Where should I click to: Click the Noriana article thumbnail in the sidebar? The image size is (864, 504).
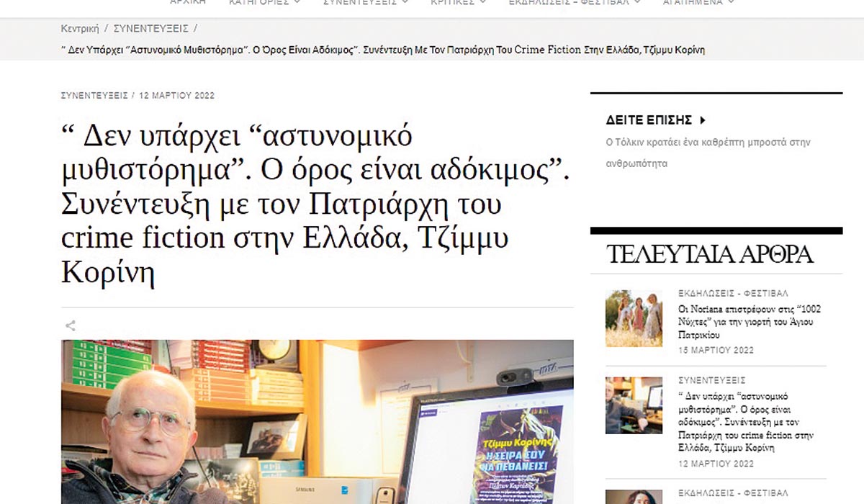(x=634, y=318)
